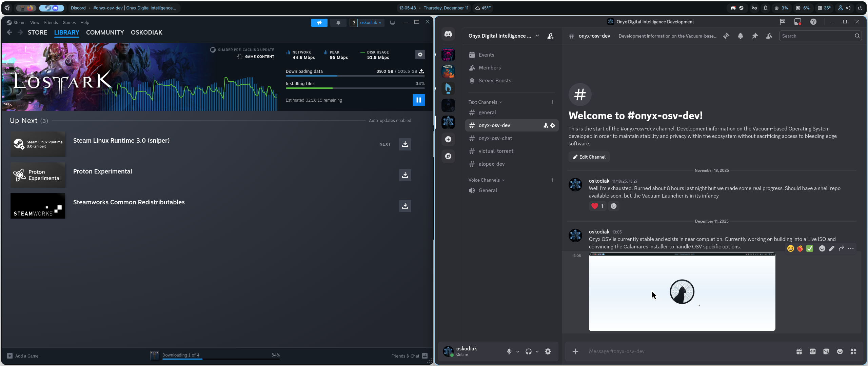Show the member list in Discord
The width and height of the screenshot is (868, 366).
tap(769, 36)
